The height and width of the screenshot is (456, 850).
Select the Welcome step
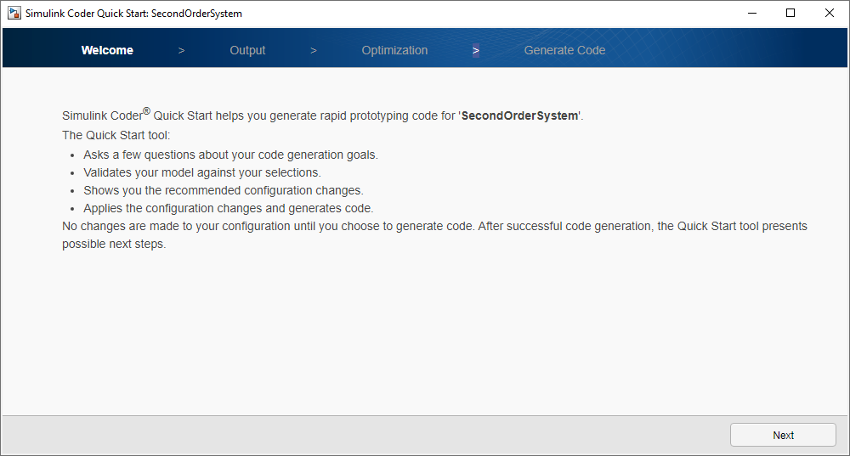pyautogui.click(x=107, y=50)
